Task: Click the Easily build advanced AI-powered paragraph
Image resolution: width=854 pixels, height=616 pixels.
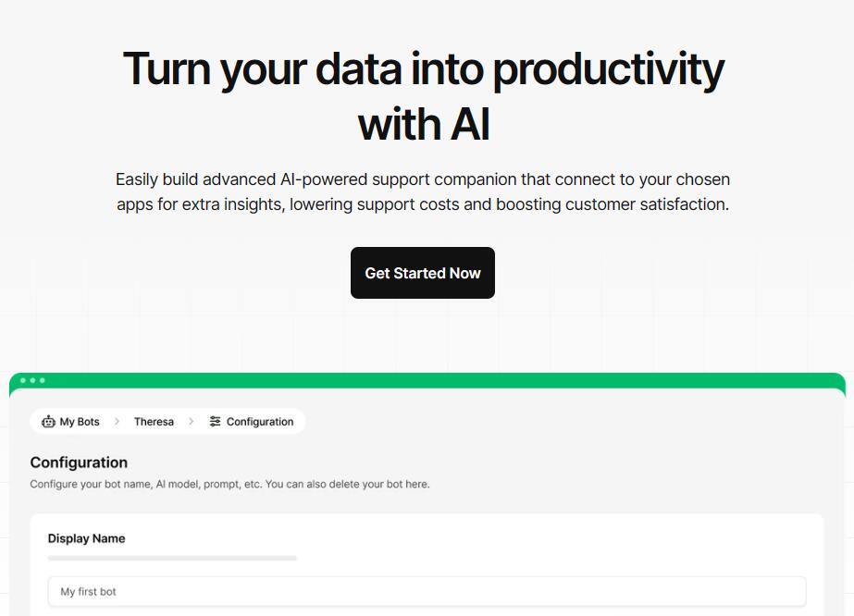Action: [423, 191]
